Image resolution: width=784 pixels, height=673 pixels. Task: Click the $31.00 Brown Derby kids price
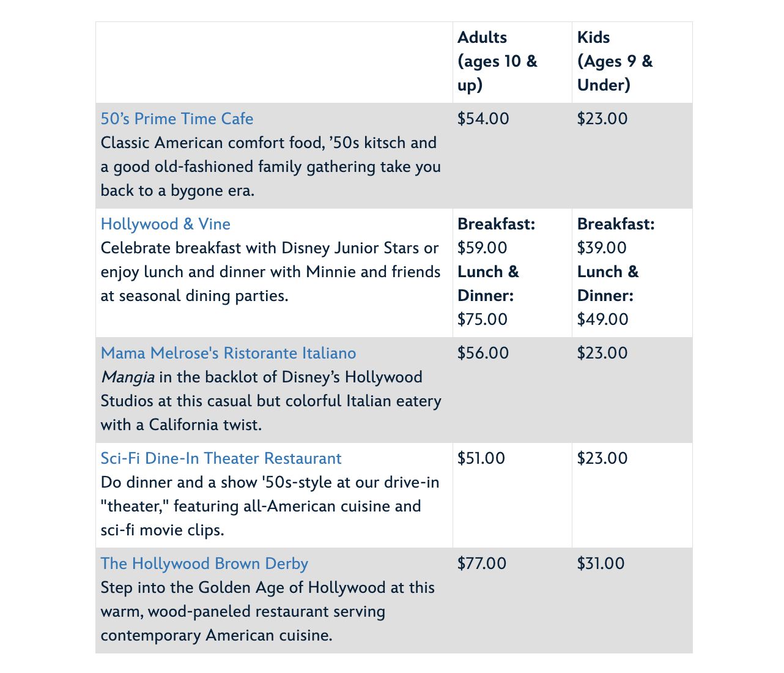pos(601,563)
